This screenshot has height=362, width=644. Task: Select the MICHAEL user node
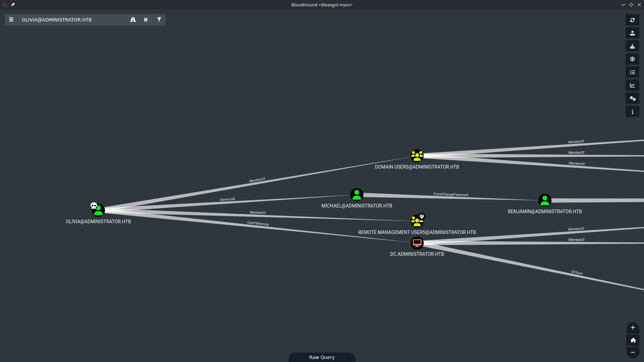[x=357, y=195]
